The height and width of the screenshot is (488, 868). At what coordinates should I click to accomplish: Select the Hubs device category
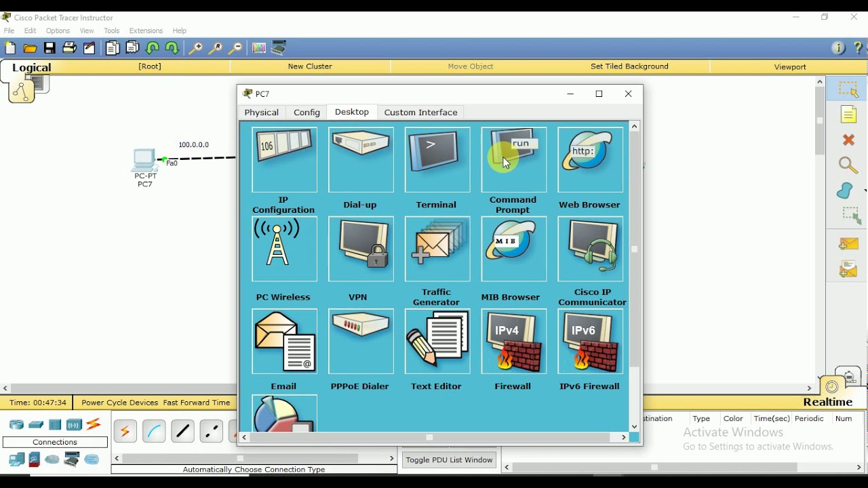[55, 426]
